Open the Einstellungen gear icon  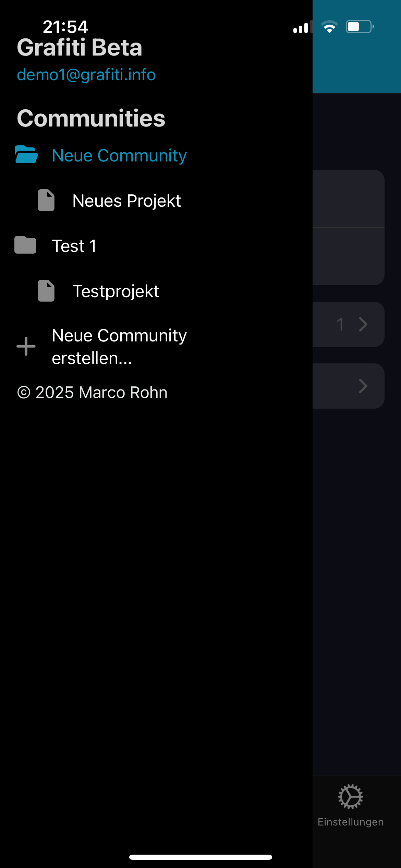coord(350,797)
